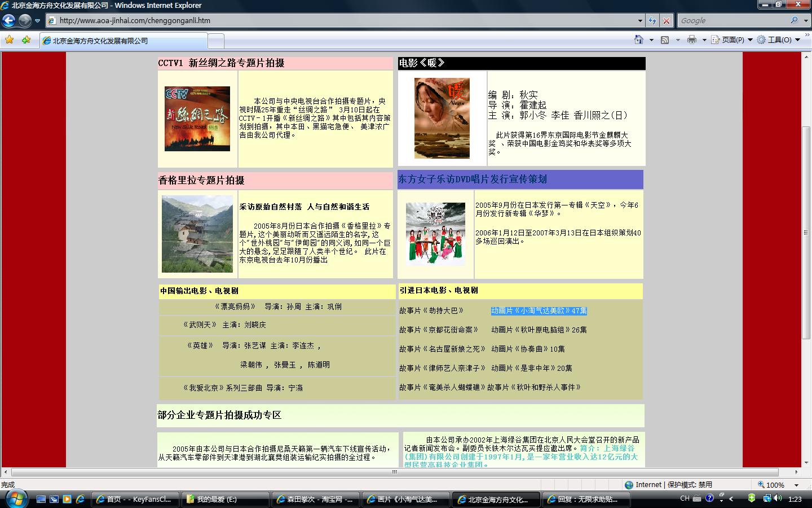Select the 北京金海方舟文化发展有限公司 browser tab
This screenshot has height=508, width=812.
(123, 41)
